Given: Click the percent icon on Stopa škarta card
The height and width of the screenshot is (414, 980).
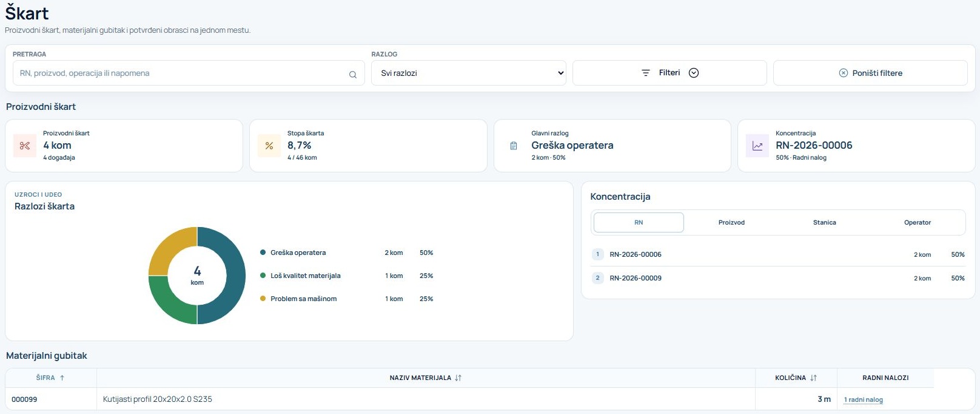Looking at the screenshot, I should pos(269,146).
